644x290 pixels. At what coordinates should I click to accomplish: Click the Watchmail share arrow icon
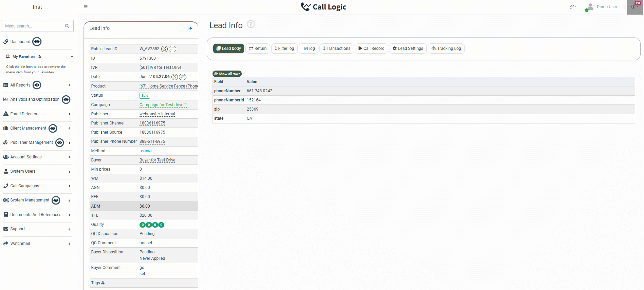[6, 244]
